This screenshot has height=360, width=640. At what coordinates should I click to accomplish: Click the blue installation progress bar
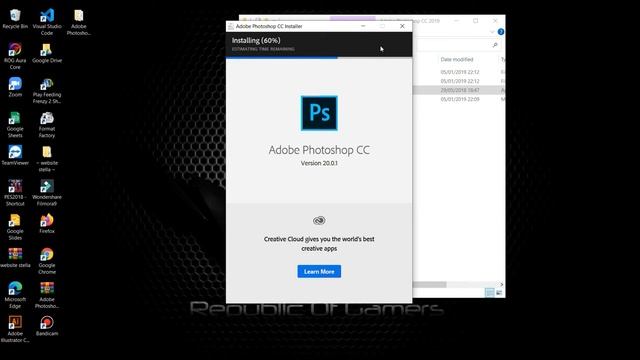pyautogui.click(x=282, y=58)
